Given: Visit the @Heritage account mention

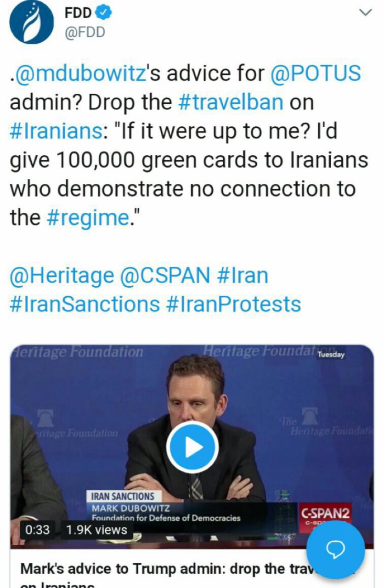Looking at the screenshot, I should (x=62, y=276).
